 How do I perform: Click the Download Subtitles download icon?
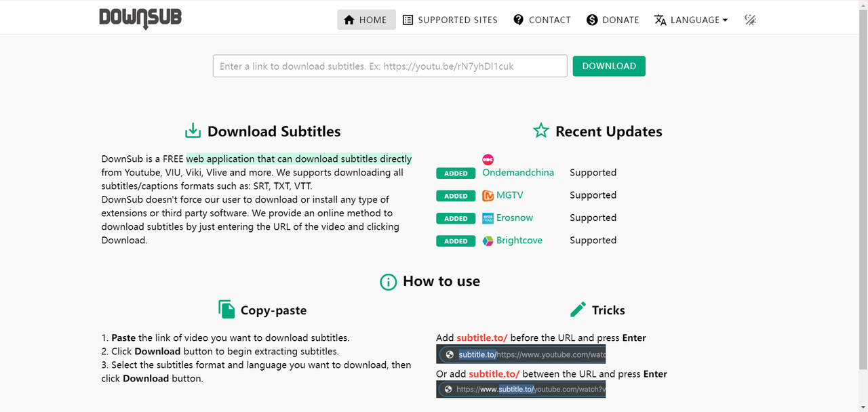pos(193,131)
